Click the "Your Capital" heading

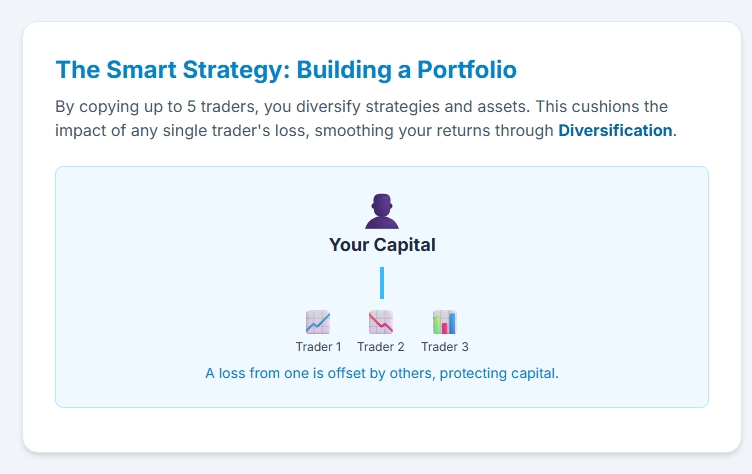click(382, 245)
